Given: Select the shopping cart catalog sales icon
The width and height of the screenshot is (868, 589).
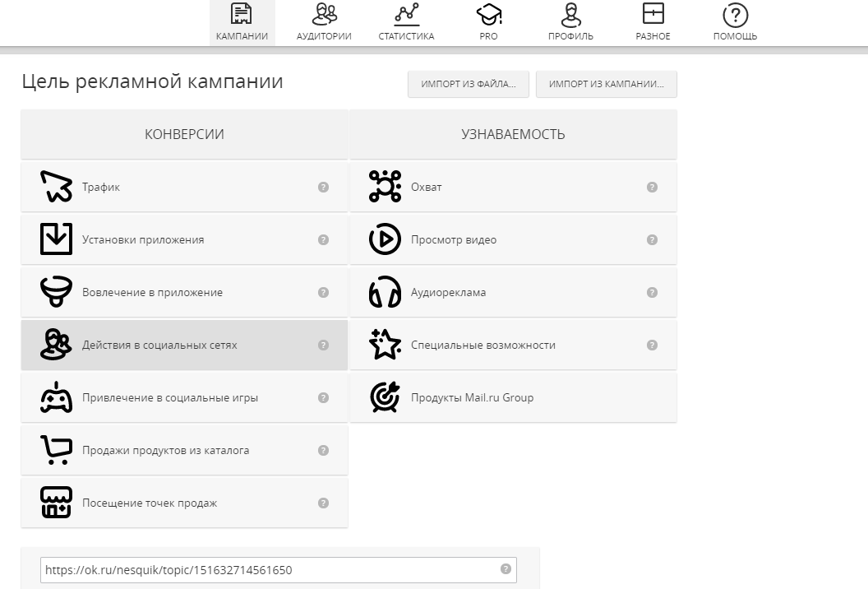Looking at the screenshot, I should point(57,450).
